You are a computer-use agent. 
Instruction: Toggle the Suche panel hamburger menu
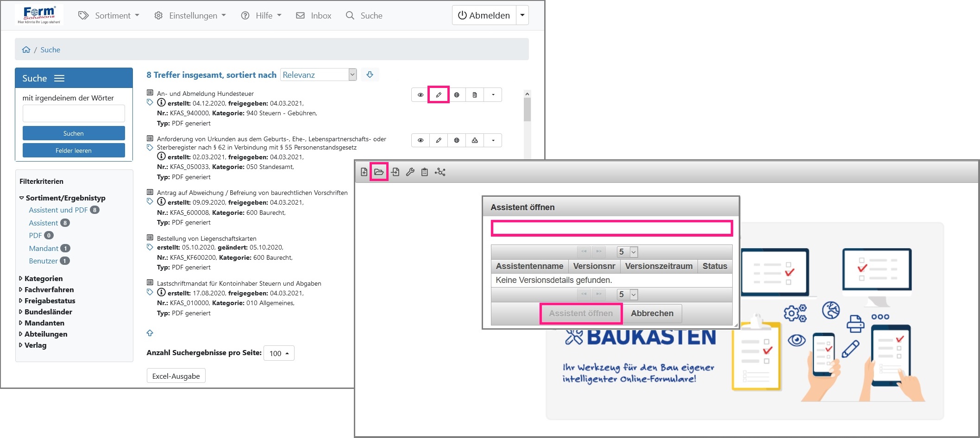click(59, 78)
